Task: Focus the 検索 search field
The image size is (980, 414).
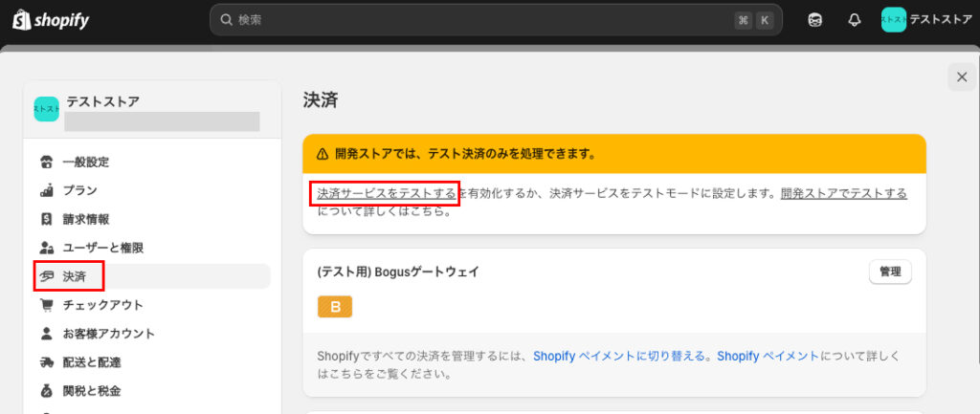Action: click(479, 20)
